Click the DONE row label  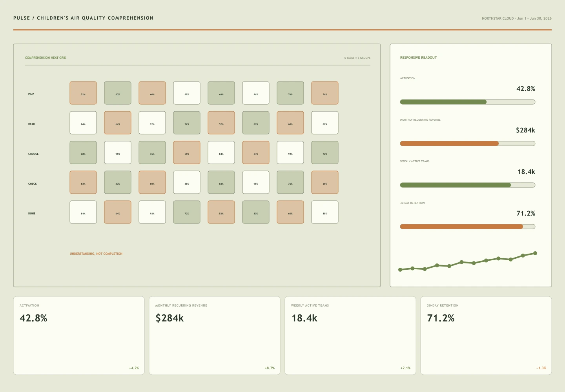32,214
